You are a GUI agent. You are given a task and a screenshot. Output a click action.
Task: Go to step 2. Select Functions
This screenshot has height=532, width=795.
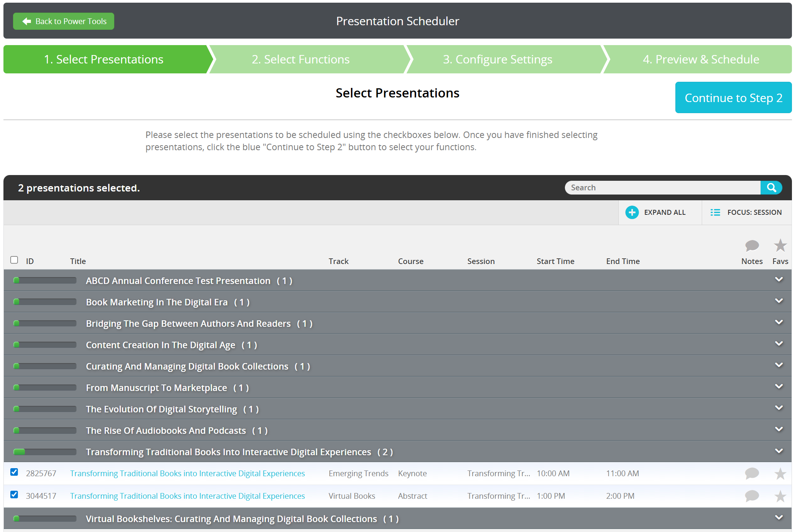tap(300, 60)
